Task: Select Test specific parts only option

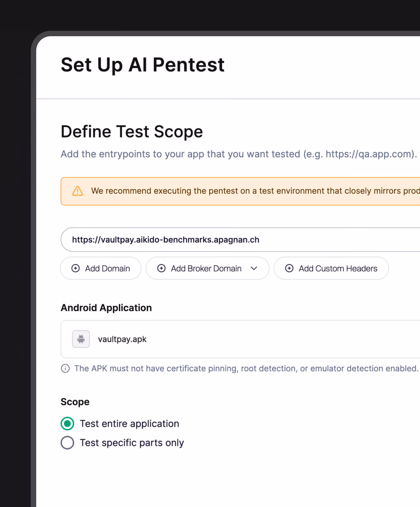Action: [67, 443]
